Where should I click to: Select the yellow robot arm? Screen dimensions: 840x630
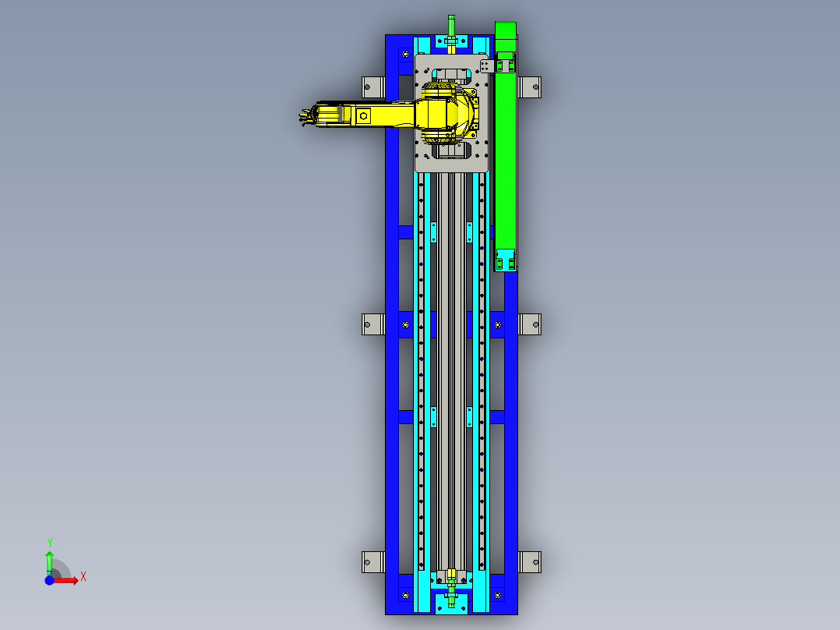(366, 115)
